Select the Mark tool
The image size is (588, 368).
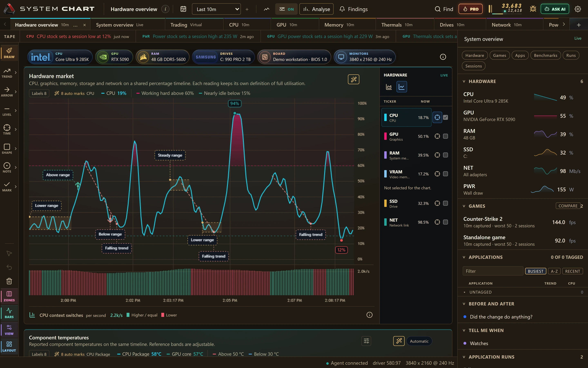(7, 186)
